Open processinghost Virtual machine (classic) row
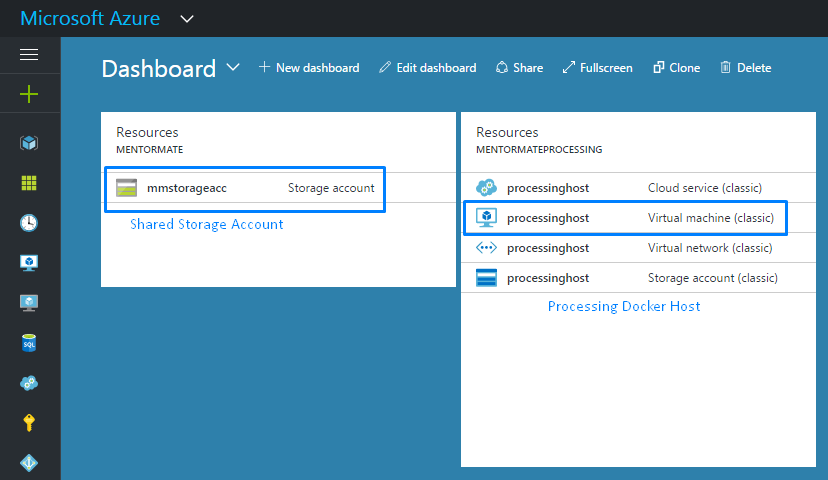Image resolution: width=828 pixels, height=480 pixels. point(638,218)
